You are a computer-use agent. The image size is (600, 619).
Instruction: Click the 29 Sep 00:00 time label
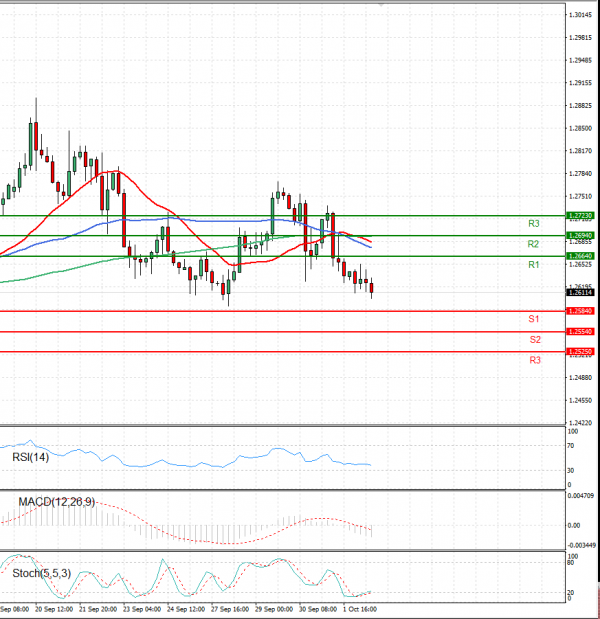(274, 609)
